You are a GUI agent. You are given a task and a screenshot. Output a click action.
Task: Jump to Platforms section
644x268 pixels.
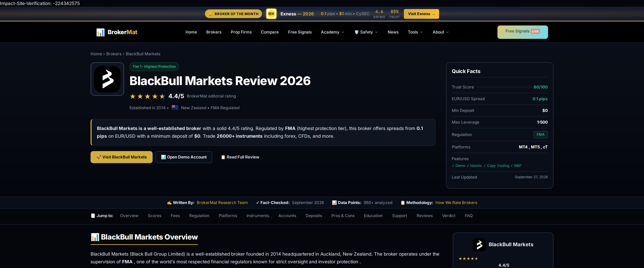[228, 216]
